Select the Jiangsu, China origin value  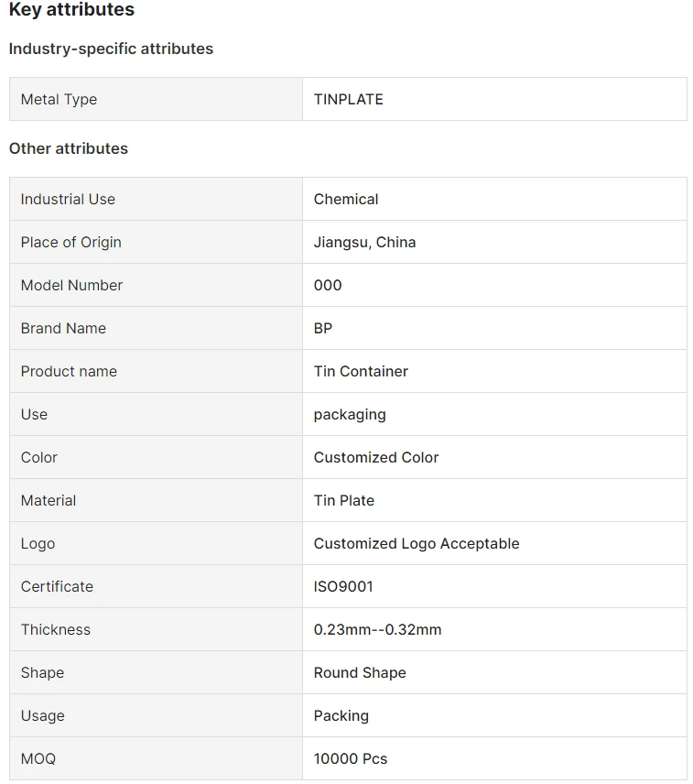click(x=364, y=242)
